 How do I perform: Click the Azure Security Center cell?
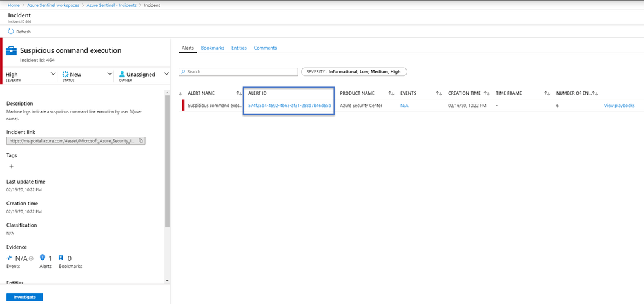point(361,106)
